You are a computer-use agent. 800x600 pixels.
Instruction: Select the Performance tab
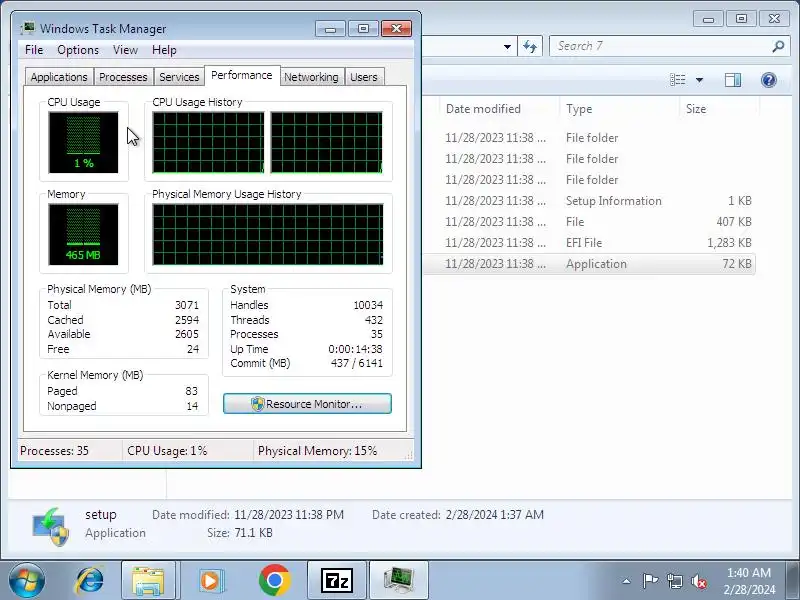point(242,76)
